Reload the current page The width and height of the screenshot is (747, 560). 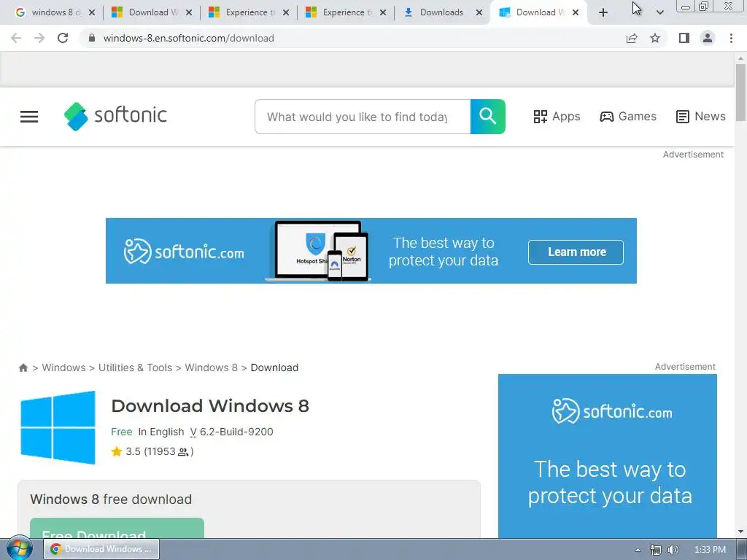[x=63, y=38]
